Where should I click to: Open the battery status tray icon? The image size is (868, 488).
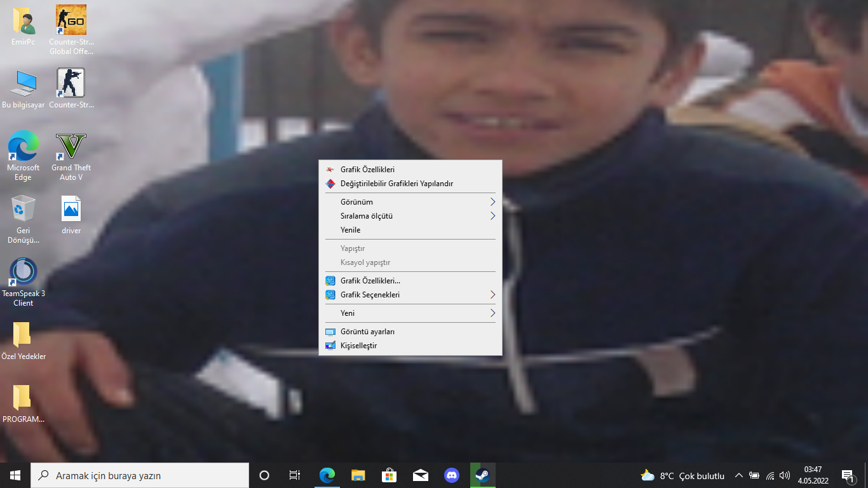(754, 475)
